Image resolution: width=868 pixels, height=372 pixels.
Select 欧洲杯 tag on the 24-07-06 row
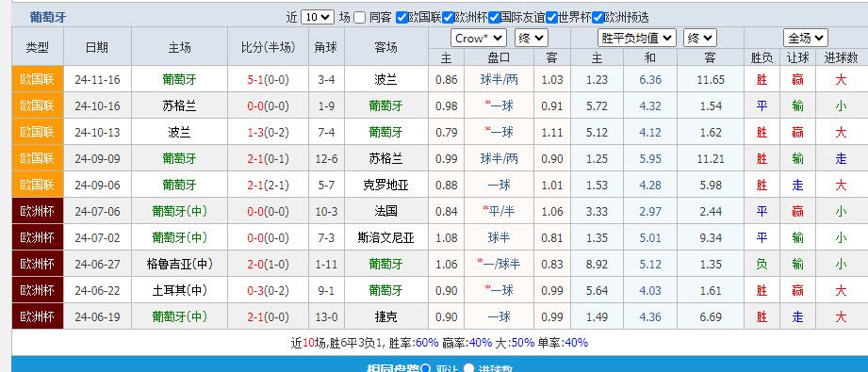pyautogui.click(x=38, y=211)
